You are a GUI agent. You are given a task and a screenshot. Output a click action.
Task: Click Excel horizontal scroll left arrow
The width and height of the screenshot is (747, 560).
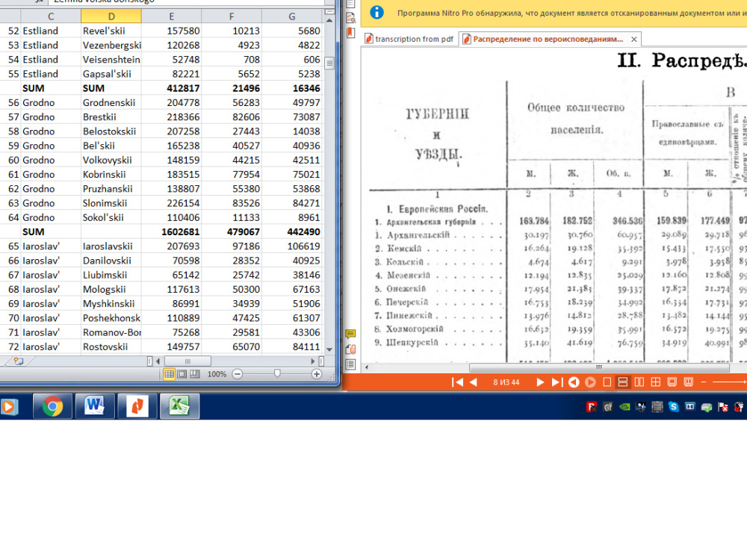[x=158, y=361]
